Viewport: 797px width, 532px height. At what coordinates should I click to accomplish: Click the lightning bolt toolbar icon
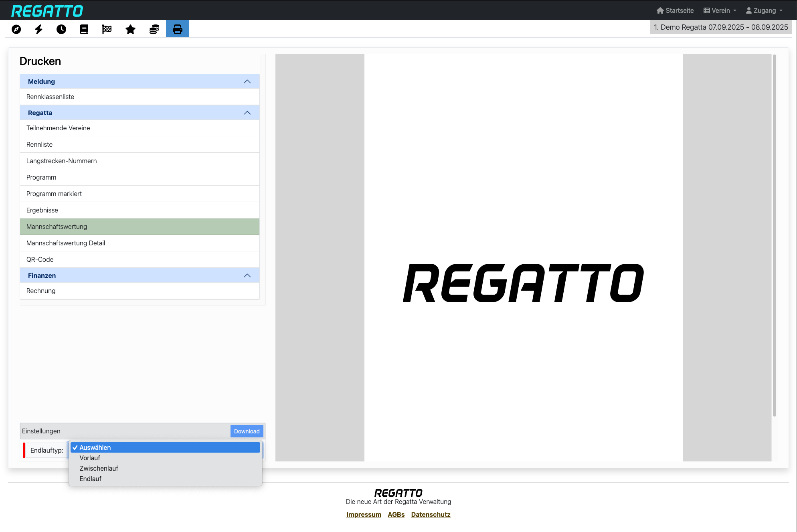(38, 29)
